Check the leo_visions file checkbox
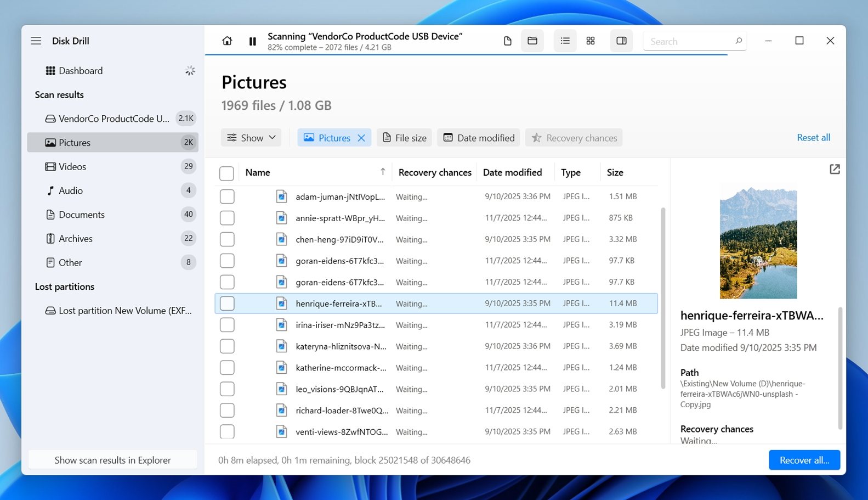The image size is (868, 500). [x=226, y=389]
